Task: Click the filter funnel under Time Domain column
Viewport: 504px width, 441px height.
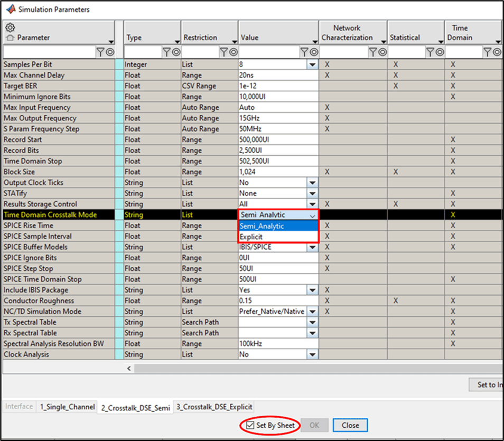Action: point(488,52)
